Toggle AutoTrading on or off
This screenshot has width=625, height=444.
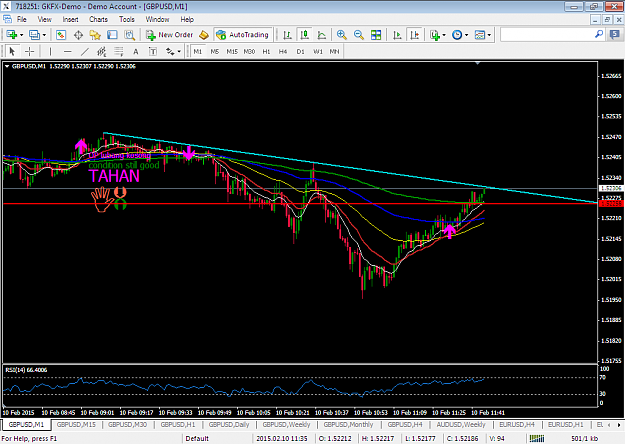(243, 35)
